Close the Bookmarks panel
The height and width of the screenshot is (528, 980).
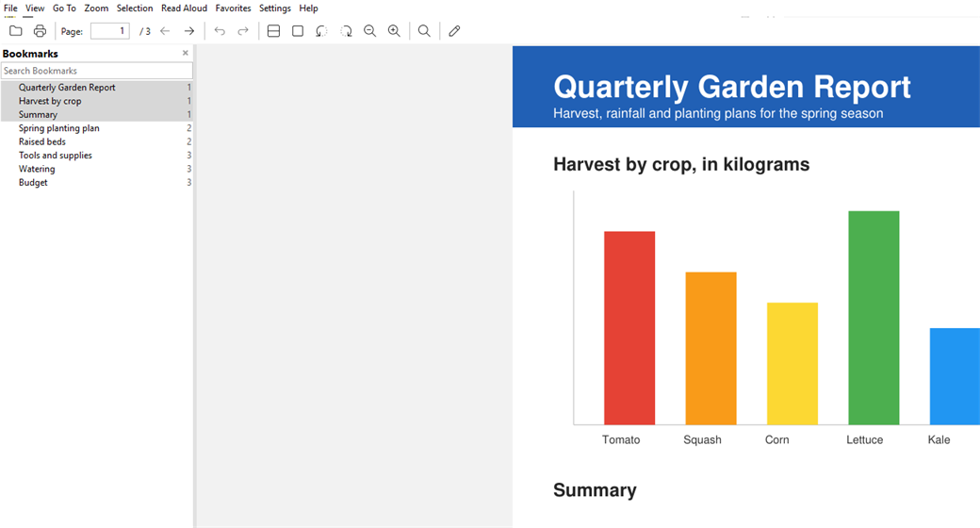pos(185,53)
